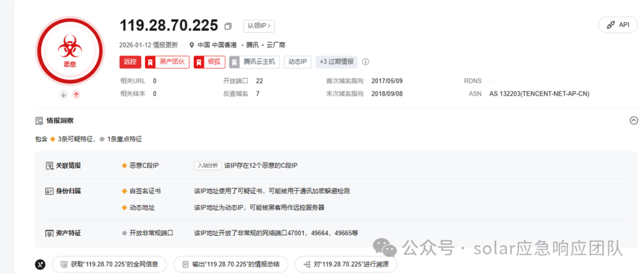Click the 资产特征 row icon
Screen dimensions: 644x274
point(49,233)
